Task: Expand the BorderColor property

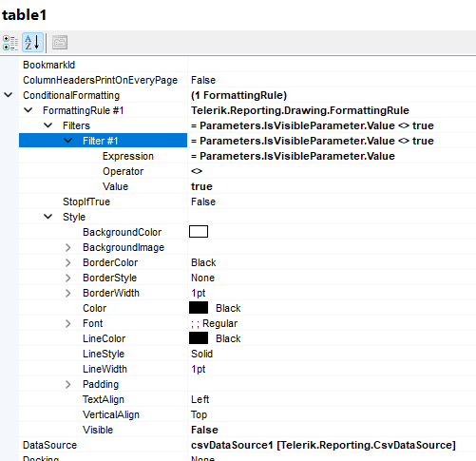Action: 67,262
